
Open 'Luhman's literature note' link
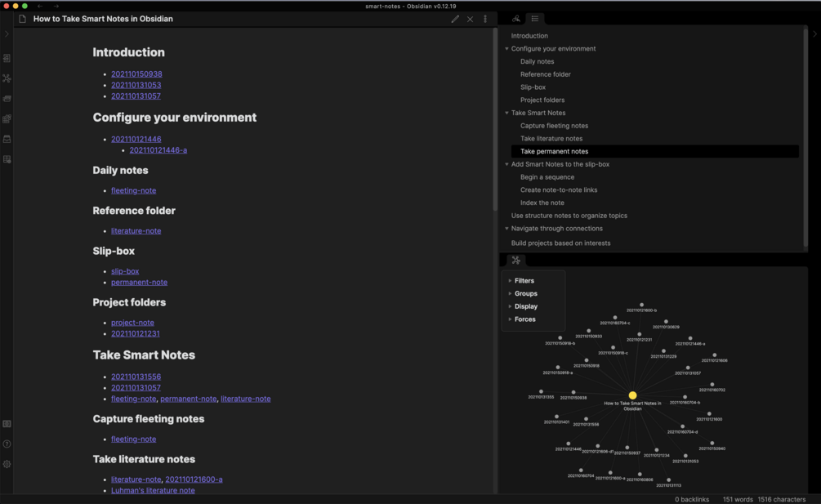153,491
